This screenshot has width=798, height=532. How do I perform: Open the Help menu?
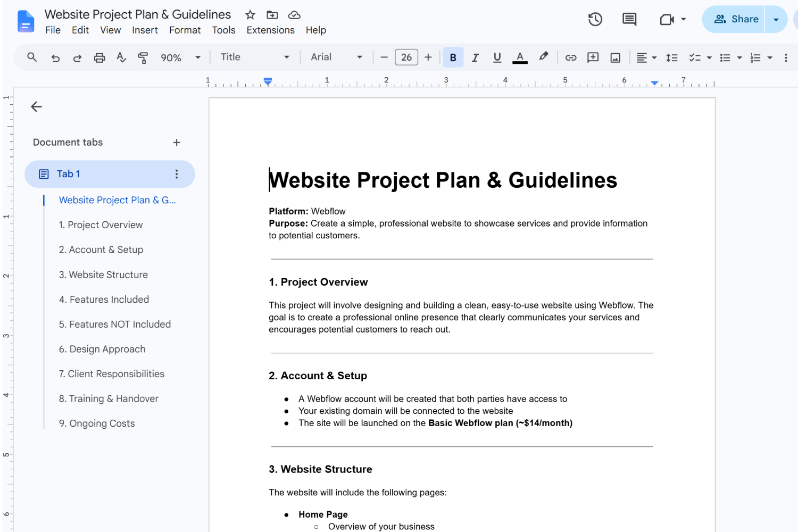pos(315,30)
